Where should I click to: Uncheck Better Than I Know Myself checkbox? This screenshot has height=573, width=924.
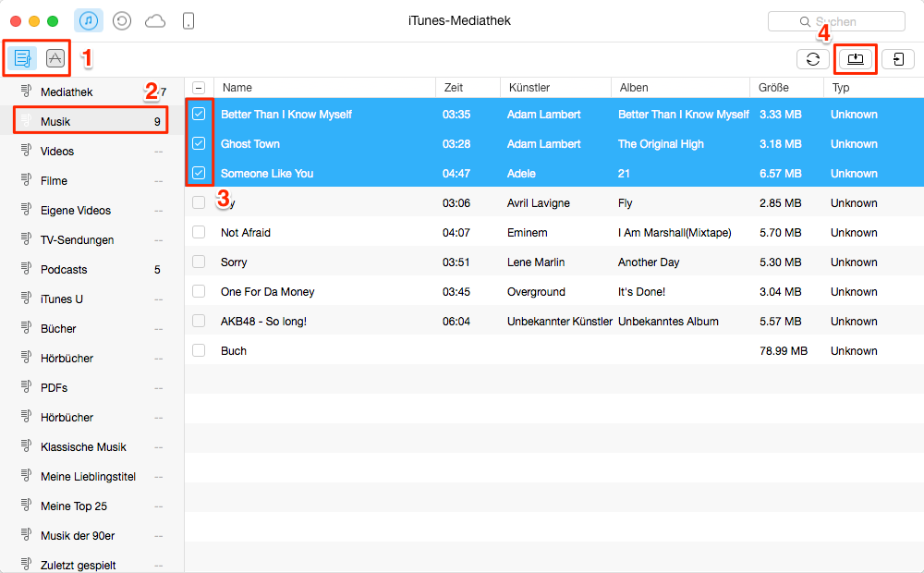199,114
